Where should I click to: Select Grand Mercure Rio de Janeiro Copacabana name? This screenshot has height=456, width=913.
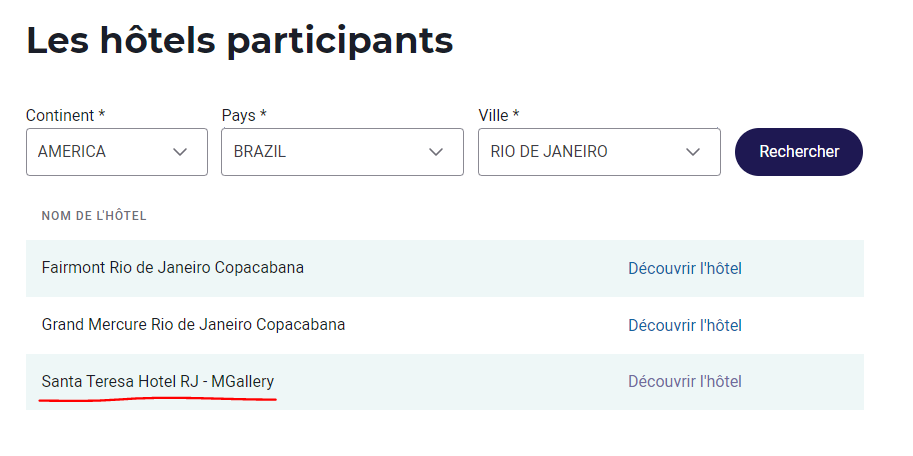click(193, 325)
